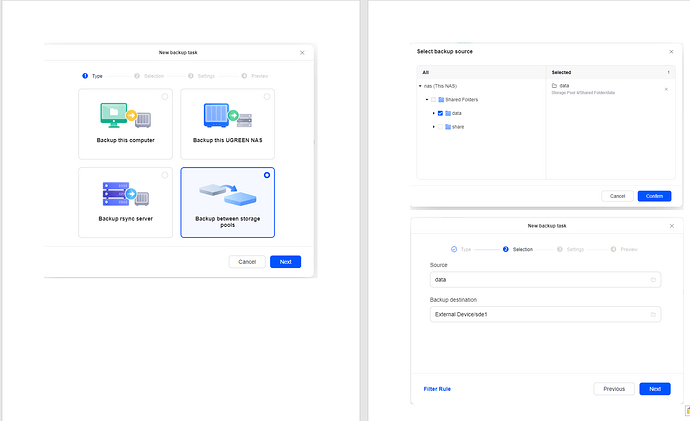Expand the share folder tree node
690x421 pixels.
click(433, 127)
